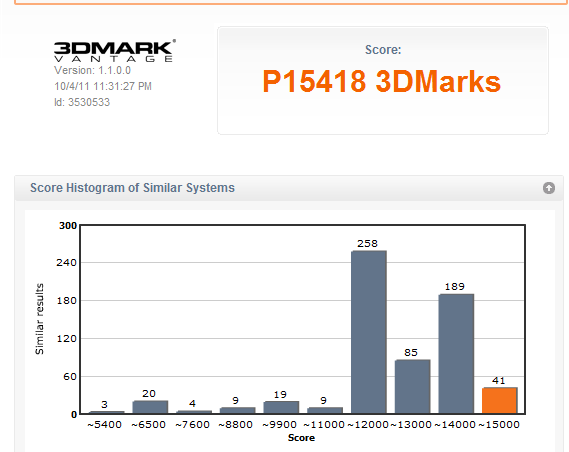This screenshot has width=569, height=452.
Task: Click the ~5400 axis label
Action: coord(105,425)
